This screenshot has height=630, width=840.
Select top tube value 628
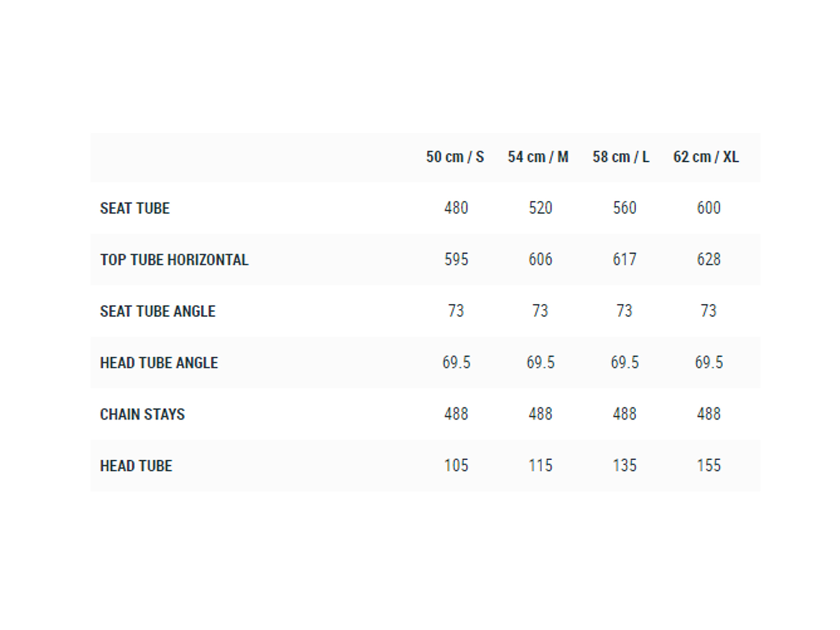pyautogui.click(x=709, y=260)
